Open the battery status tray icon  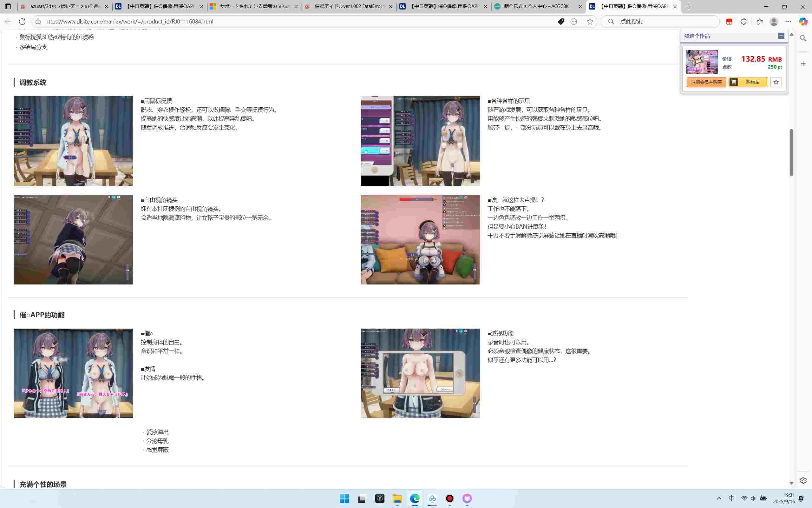pos(763,498)
